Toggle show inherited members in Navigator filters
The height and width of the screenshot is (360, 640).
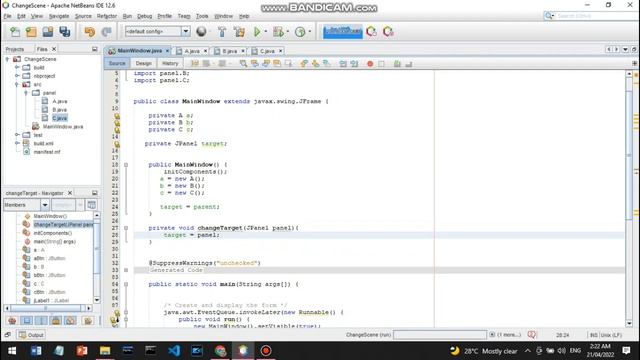pyautogui.click(x=12, y=320)
